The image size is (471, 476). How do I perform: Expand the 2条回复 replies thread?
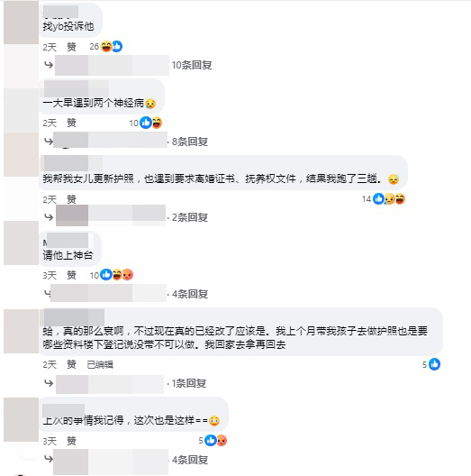click(190, 217)
